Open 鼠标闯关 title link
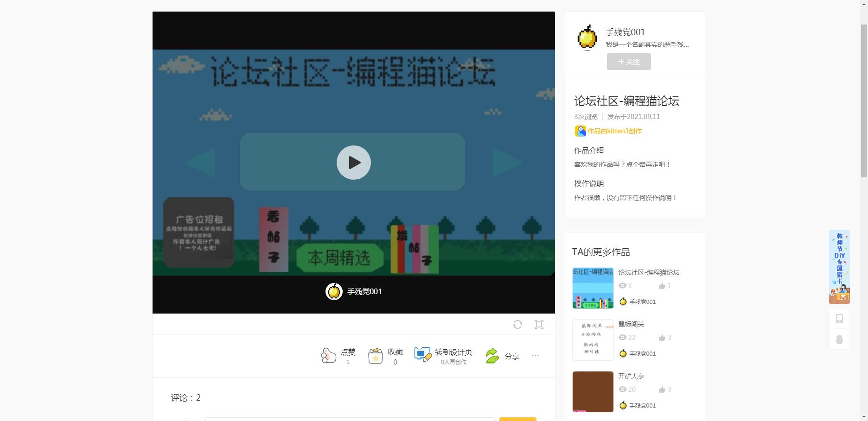 click(x=631, y=324)
